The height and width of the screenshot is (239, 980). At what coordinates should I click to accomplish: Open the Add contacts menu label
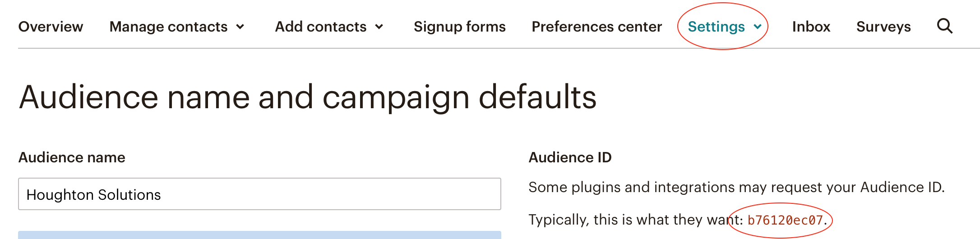(320, 27)
